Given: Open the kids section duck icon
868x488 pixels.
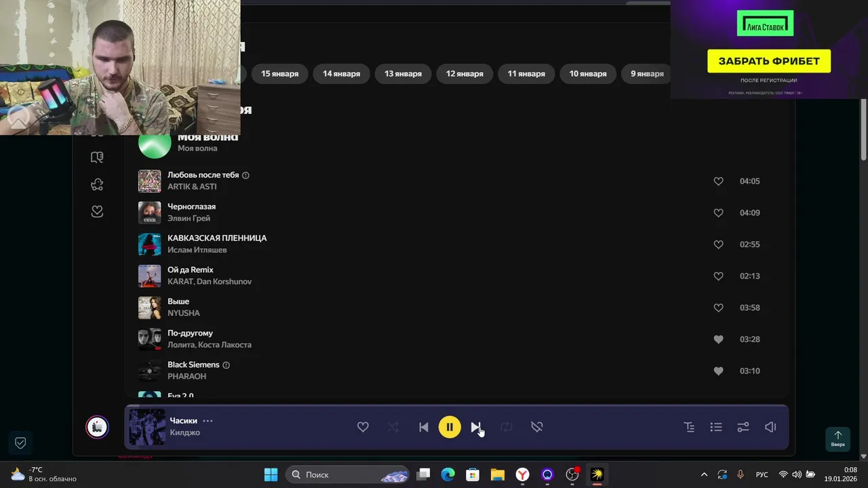Looking at the screenshot, I should [97, 184].
